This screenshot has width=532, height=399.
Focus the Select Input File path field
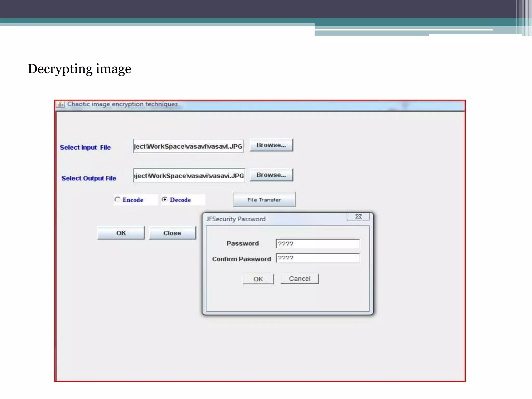[188, 146]
